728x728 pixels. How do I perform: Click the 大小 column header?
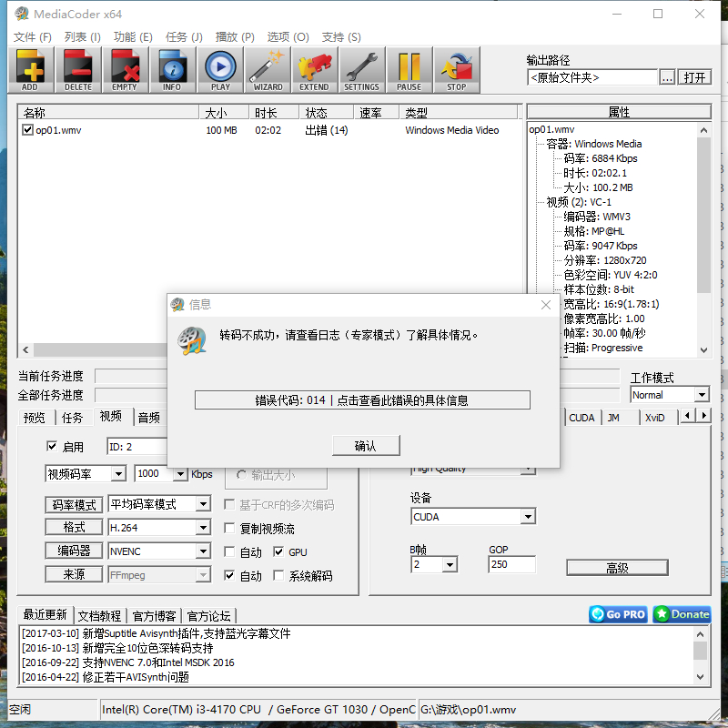click(224, 112)
